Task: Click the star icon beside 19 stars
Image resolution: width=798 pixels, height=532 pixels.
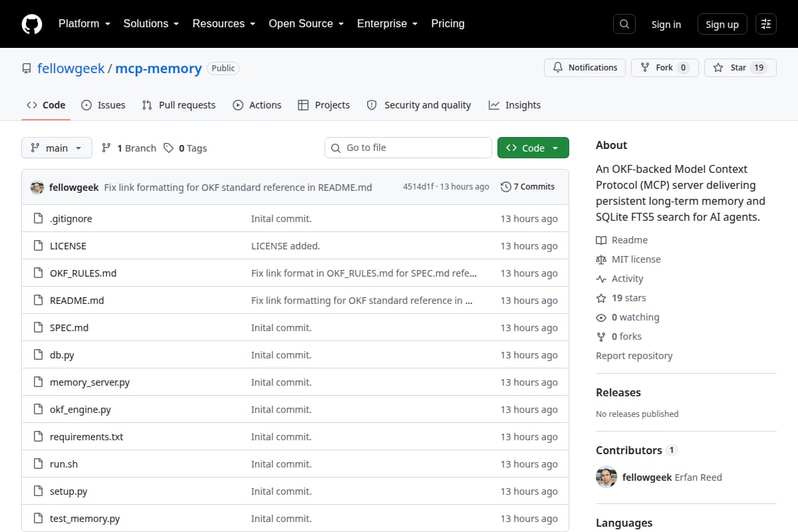Action: point(601,298)
